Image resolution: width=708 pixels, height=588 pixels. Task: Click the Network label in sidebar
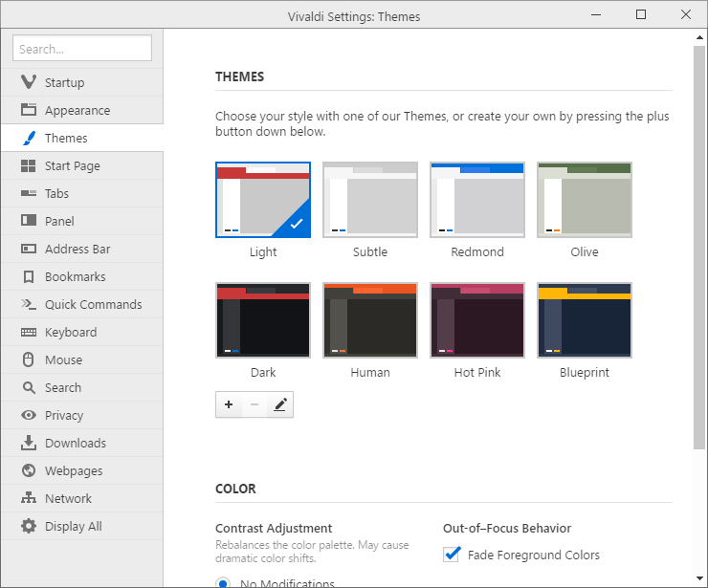(x=68, y=498)
